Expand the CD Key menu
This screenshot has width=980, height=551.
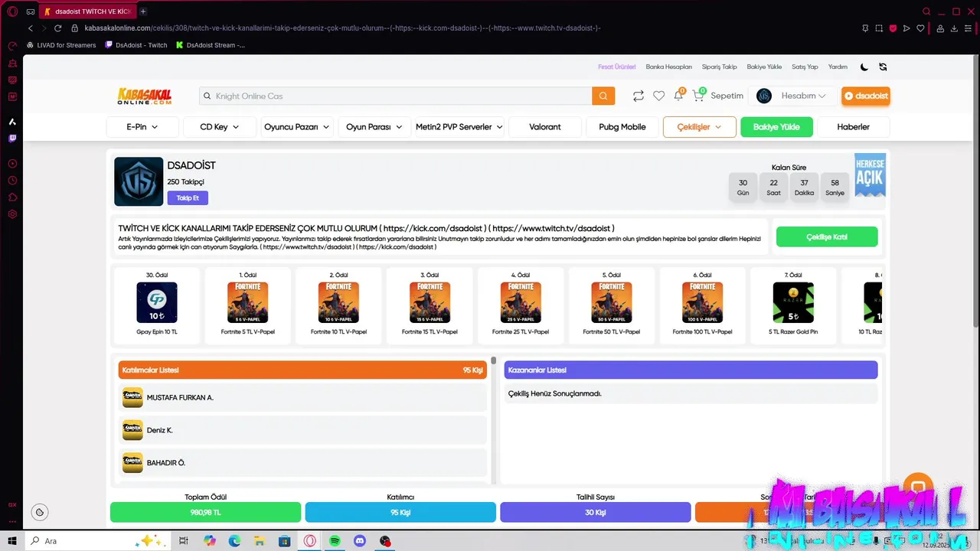tap(219, 127)
